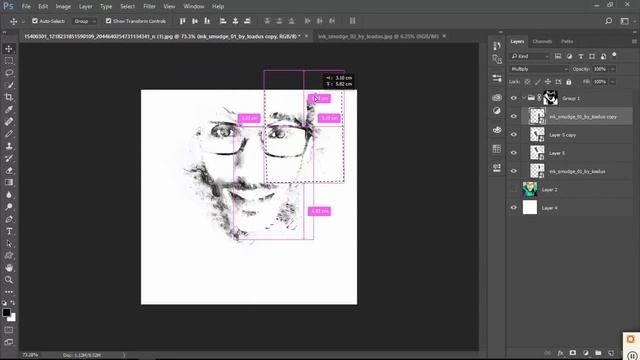This screenshot has height=360, width=640.
Task: Click the background color swatch
Action: (13, 318)
